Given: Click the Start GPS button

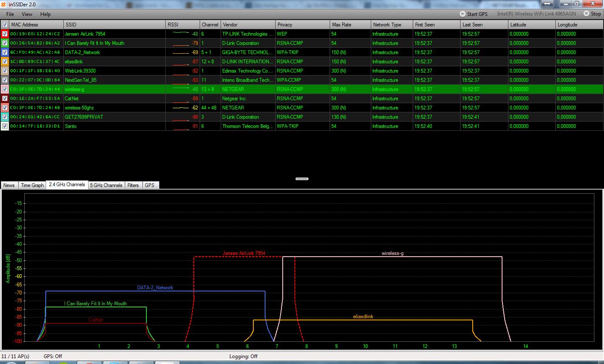Looking at the screenshot, I should pyautogui.click(x=474, y=14).
